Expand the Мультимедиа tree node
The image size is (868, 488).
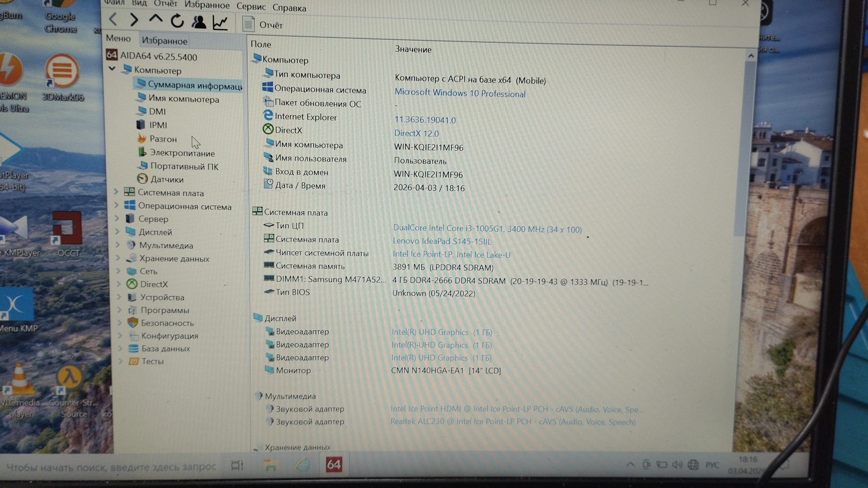coord(118,245)
